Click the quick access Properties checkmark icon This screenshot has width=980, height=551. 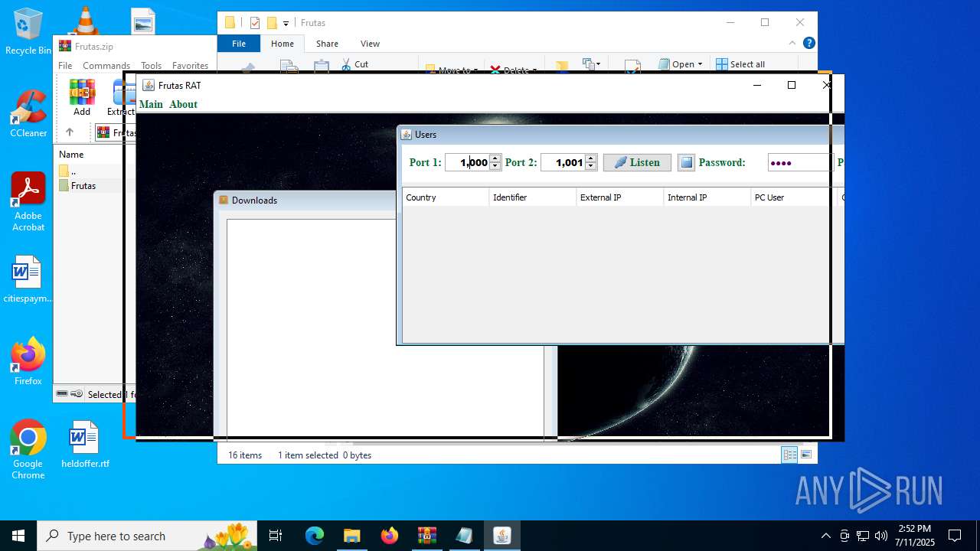coord(255,23)
